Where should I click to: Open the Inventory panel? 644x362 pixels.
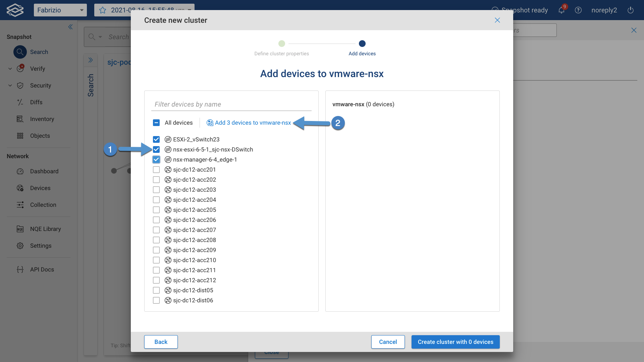click(42, 119)
